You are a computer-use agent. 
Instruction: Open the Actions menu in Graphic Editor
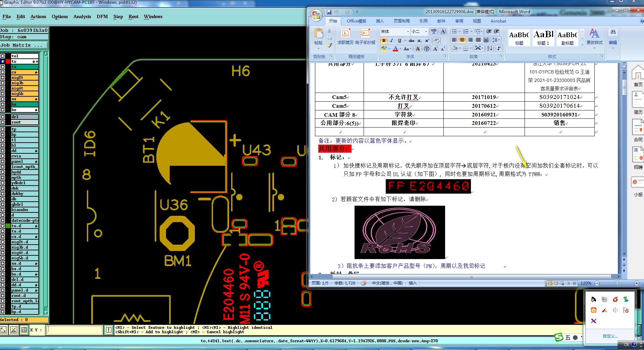[x=38, y=16]
